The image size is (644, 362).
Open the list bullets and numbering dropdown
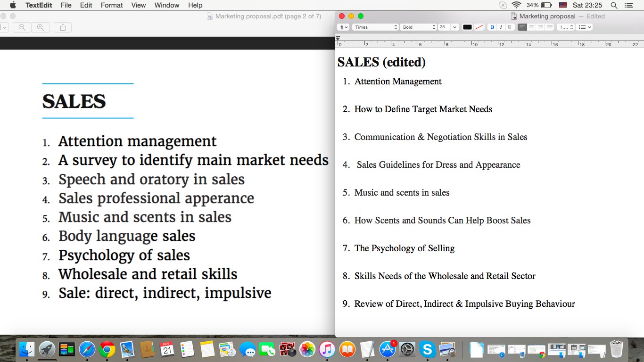click(x=585, y=27)
